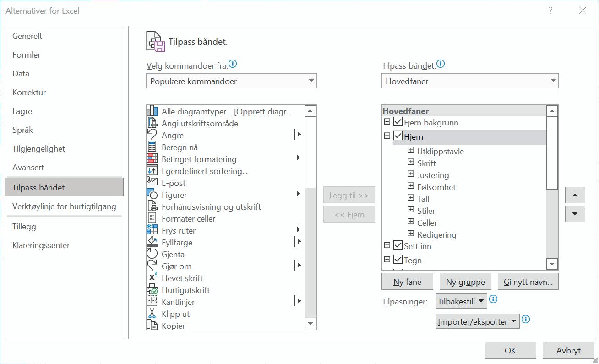
Task: Click scroll-down arrow of commands list
Action: click(310, 324)
